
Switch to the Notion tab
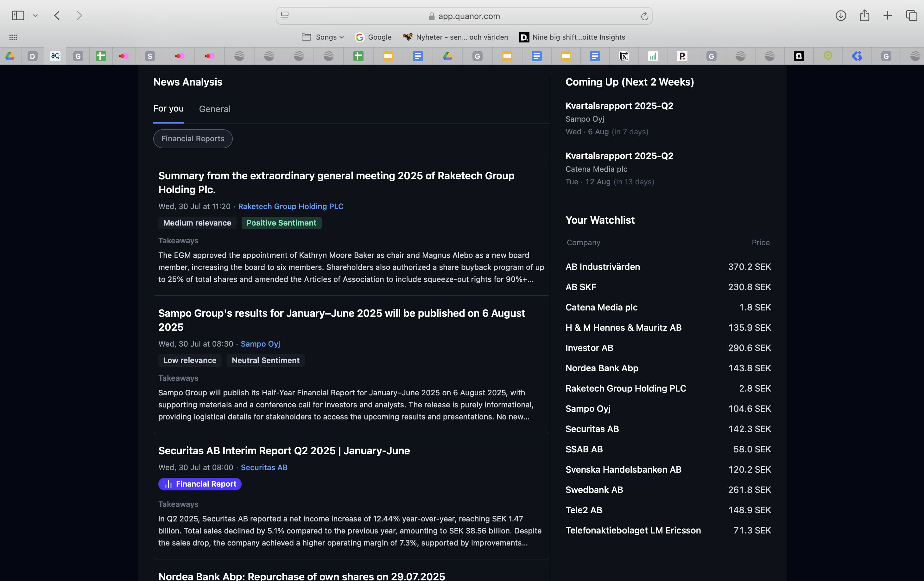pos(624,56)
